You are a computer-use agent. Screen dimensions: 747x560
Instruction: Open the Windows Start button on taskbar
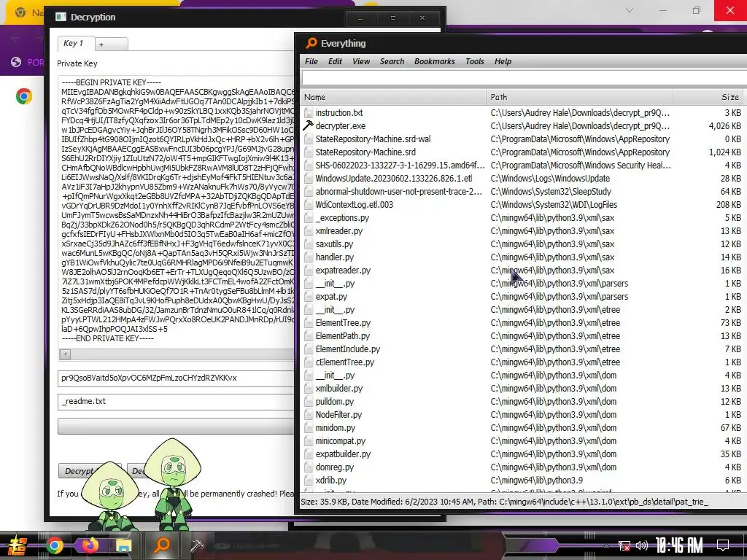tap(17, 545)
